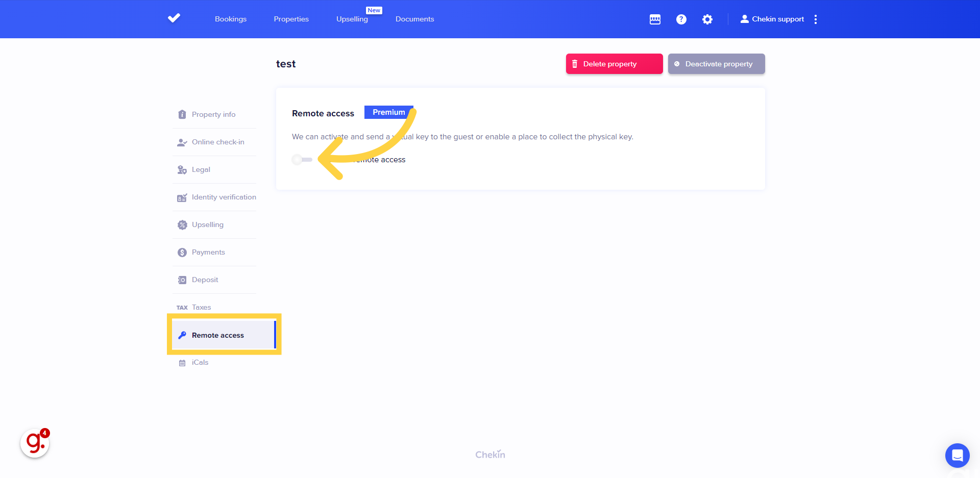Click the Deposit safe icon

(182, 280)
